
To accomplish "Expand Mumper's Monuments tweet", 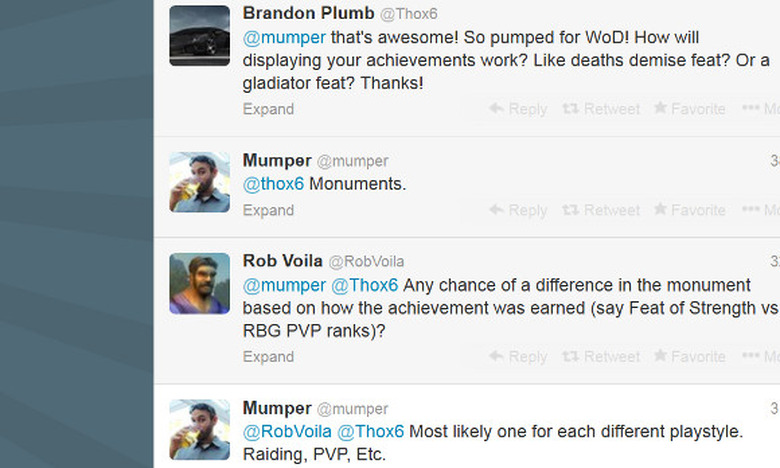I will [268, 210].
